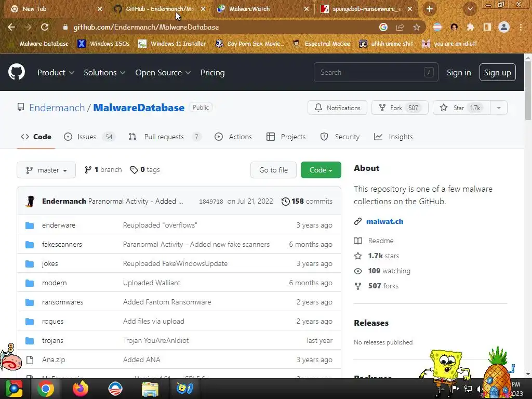The height and width of the screenshot is (399, 532).
Task: Open the Issues tab
Action: (x=89, y=137)
